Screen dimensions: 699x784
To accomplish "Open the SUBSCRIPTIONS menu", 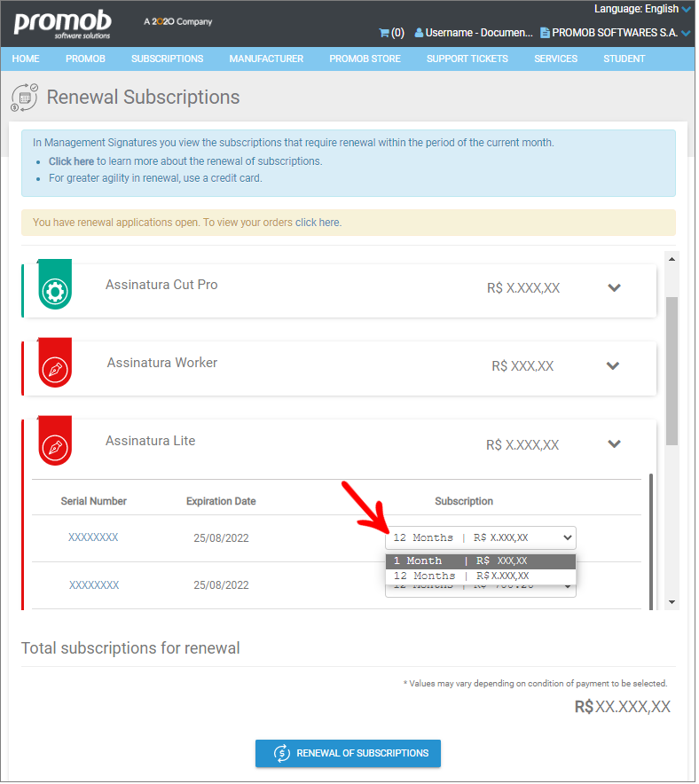I will [x=168, y=59].
